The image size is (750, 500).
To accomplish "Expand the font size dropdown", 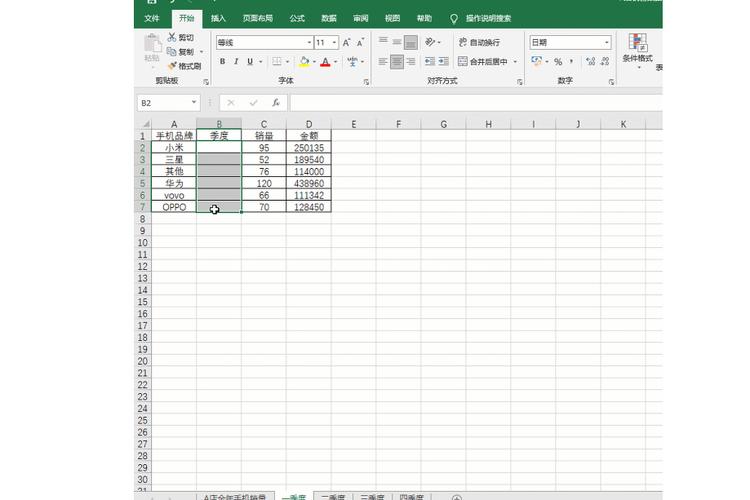I will pos(334,43).
